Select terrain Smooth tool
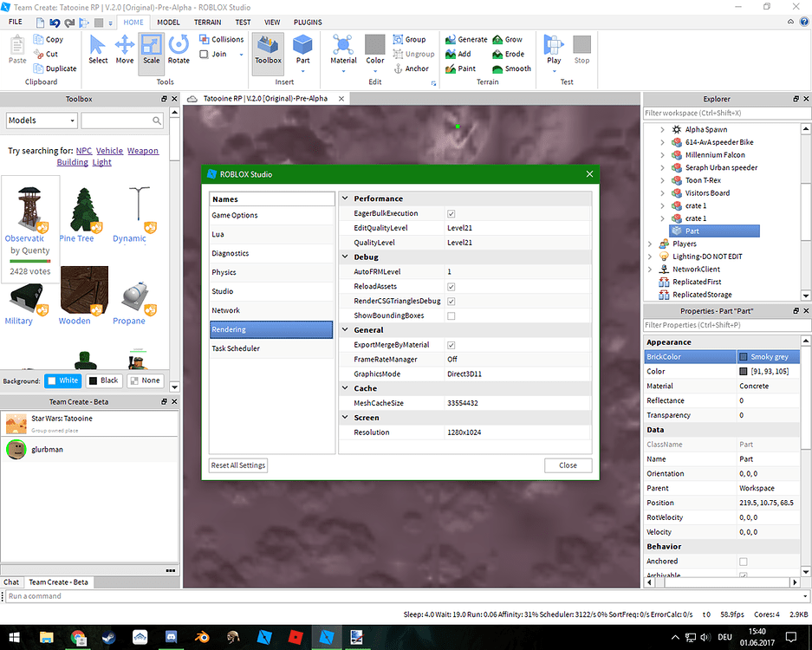This screenshot has width=812, height=650. point(511,68)
